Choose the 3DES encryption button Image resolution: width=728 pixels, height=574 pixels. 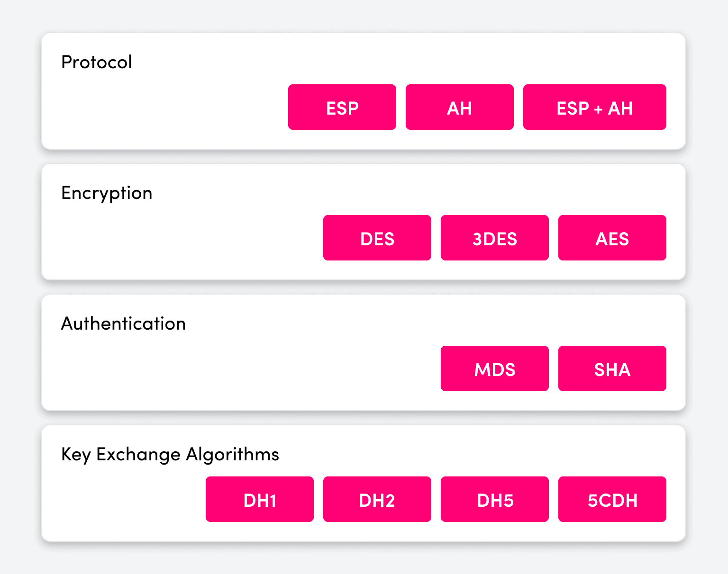point(494,238)
